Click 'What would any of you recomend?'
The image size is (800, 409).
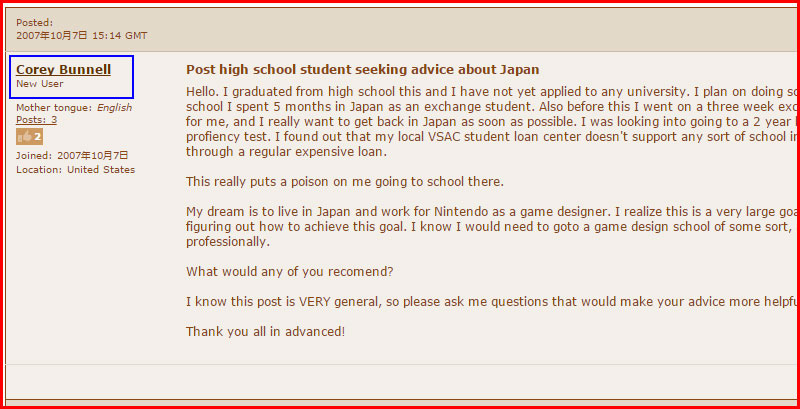pyautogui.click(x=290, y=271)
